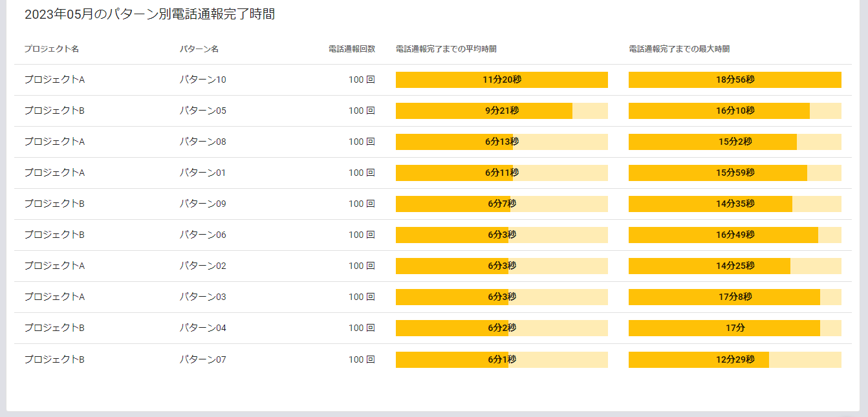Click the 電話通報回数 column header
This screenshot has height=417, width=868.
[x=351, y=49]
